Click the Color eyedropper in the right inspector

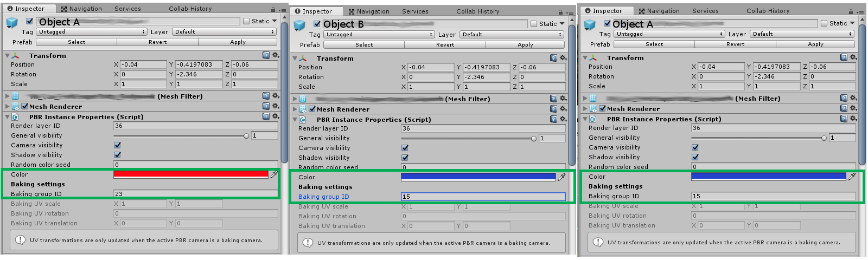pos(852,177)
